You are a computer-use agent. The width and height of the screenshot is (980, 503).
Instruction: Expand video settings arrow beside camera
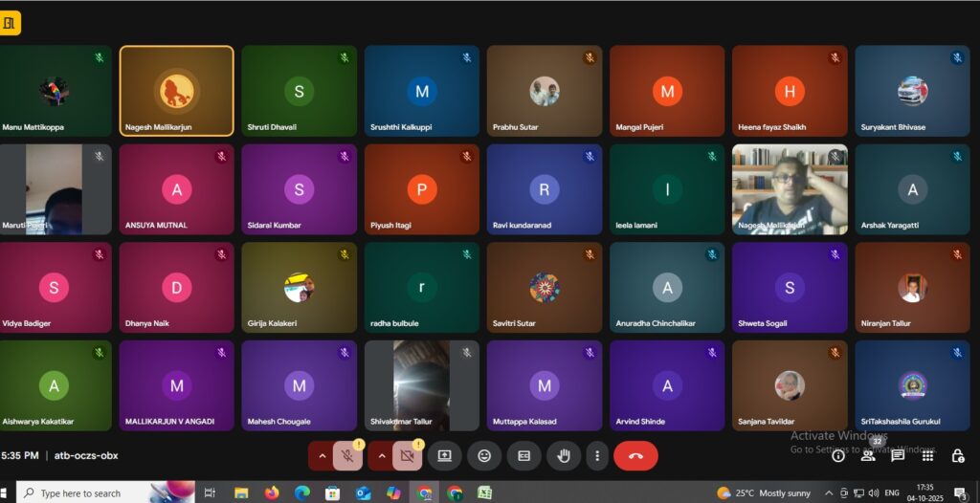tap(381, 456)
